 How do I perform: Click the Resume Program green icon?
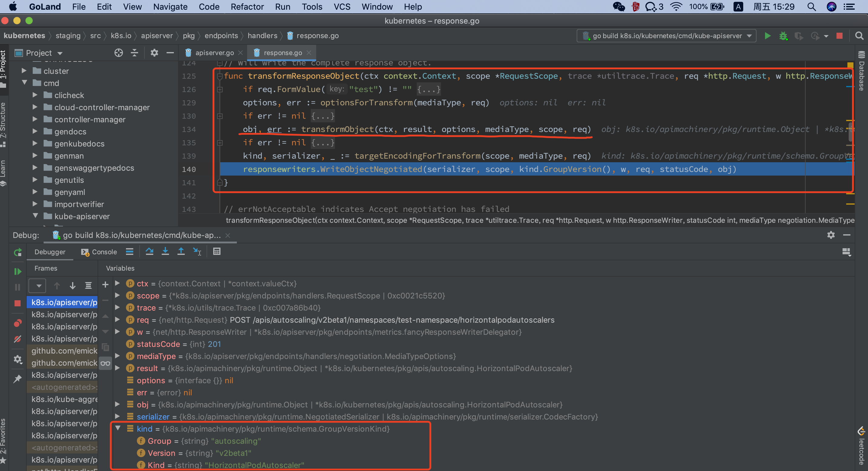coord(18,271)
